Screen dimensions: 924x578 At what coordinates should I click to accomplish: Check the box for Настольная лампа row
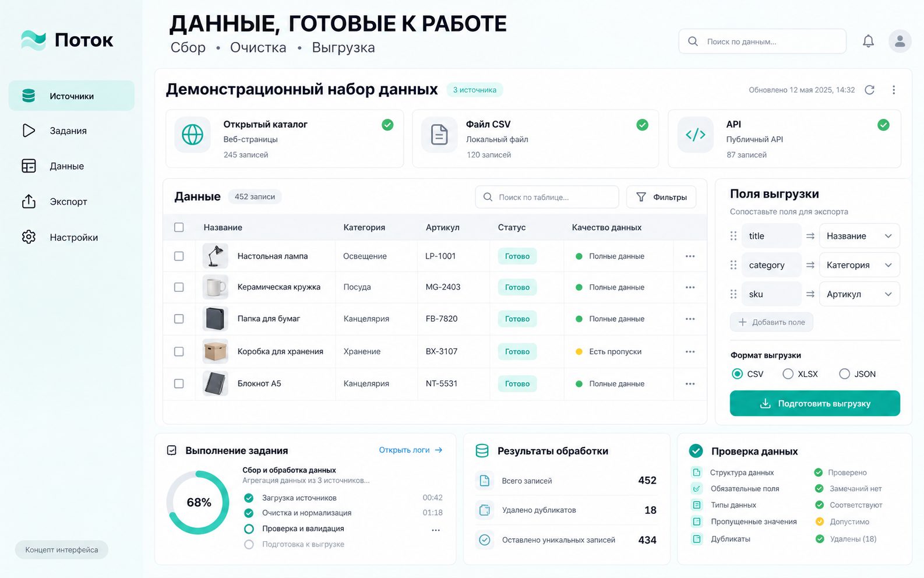179,256
